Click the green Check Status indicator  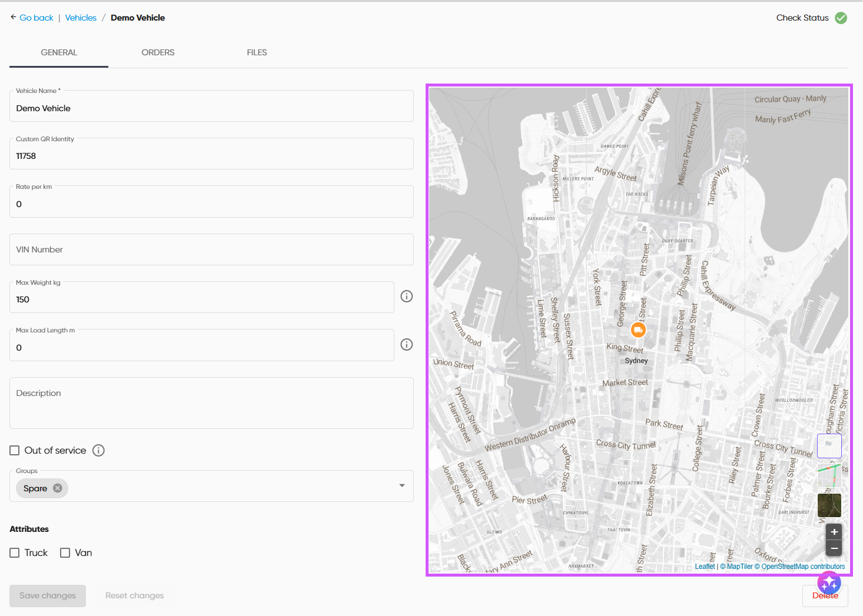[841, 18]
